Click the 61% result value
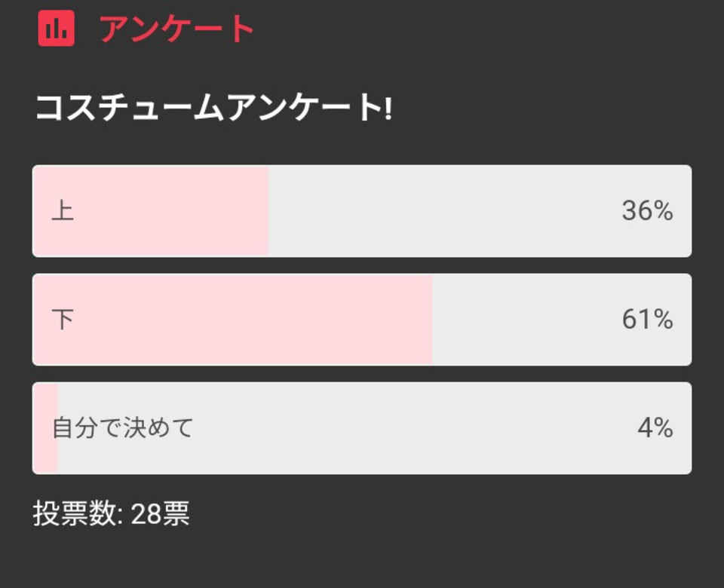The width and height of the screenshot is (724, 588). click(x=647, y=319)
